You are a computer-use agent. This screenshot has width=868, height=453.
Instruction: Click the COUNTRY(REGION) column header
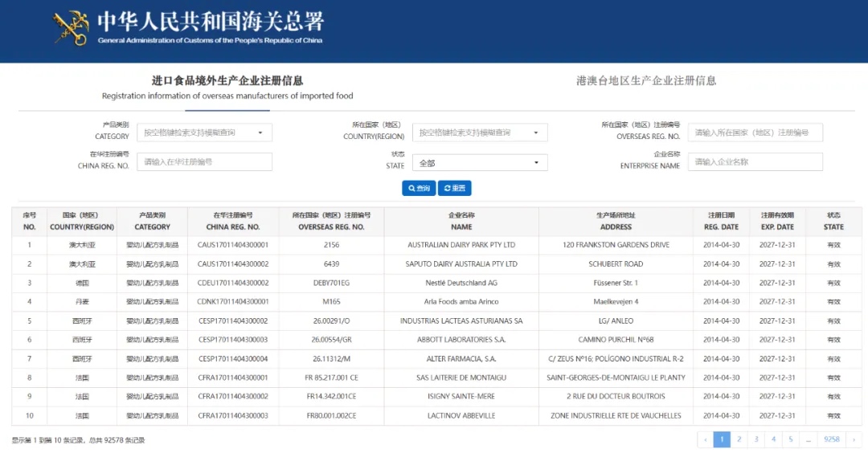coord(82,221)
